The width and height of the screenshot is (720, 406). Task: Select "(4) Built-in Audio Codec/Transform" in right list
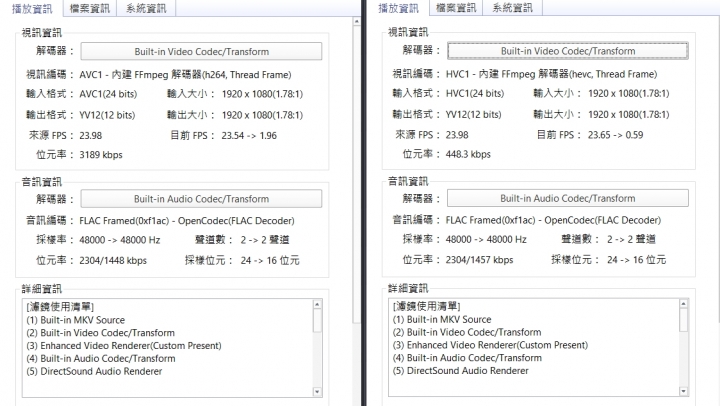[x=467, y=358]
